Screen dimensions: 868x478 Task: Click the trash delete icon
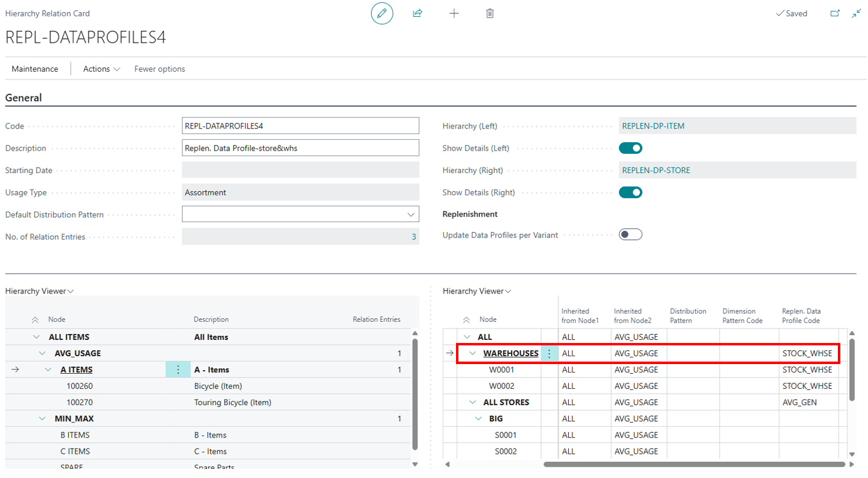pos(490,13)
